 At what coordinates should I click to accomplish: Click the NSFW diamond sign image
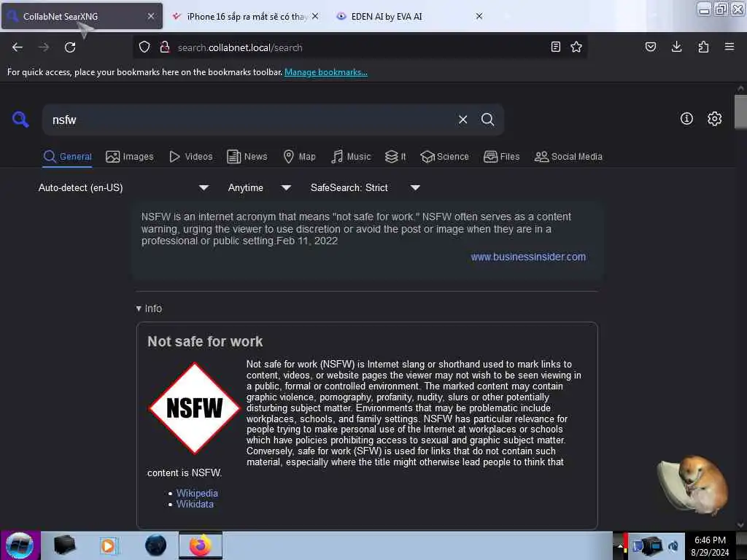click(x=194, y=408)
